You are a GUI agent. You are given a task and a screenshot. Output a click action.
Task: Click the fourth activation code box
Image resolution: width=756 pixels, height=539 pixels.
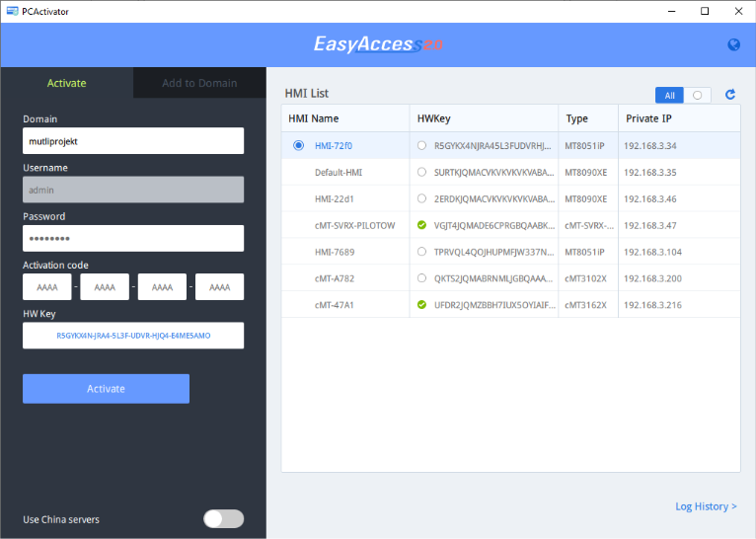[x=219, y=287]
